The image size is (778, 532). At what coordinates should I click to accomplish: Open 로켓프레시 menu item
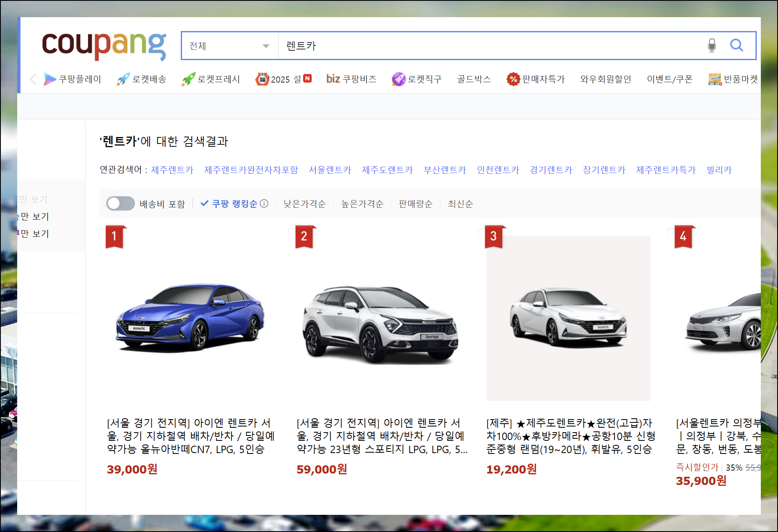[211, 79]
